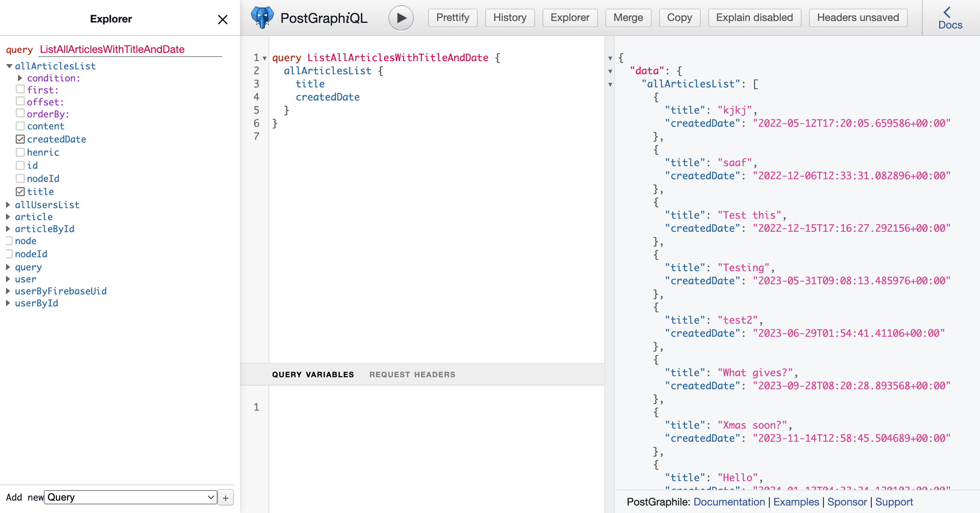This screenshot has height=513, width=980.
Task: Uncheck the title field checkbox
Action: [20, 192]
